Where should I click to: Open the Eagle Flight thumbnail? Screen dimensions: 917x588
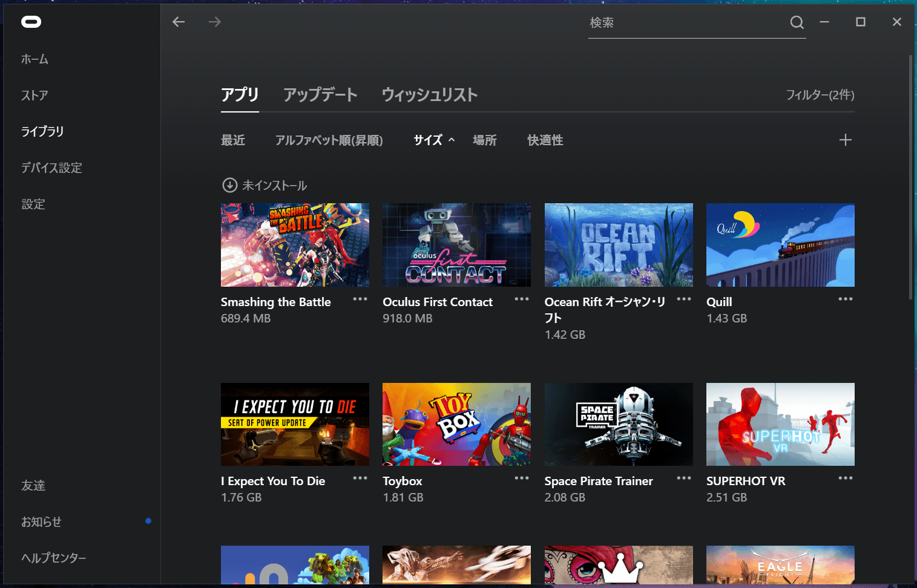(780, 565)
